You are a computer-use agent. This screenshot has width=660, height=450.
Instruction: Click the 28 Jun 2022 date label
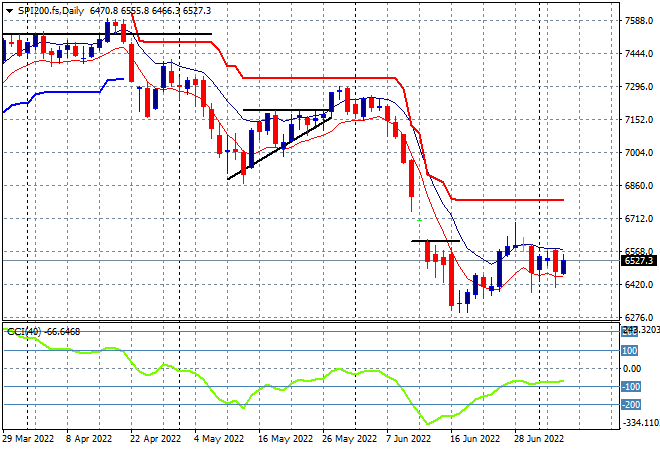(539, 439)
